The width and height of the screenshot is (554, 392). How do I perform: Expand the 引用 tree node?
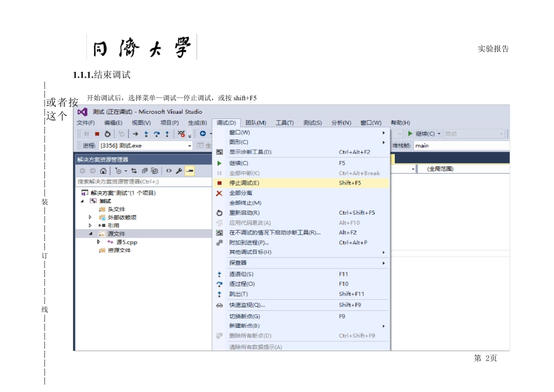click(90, 226)
